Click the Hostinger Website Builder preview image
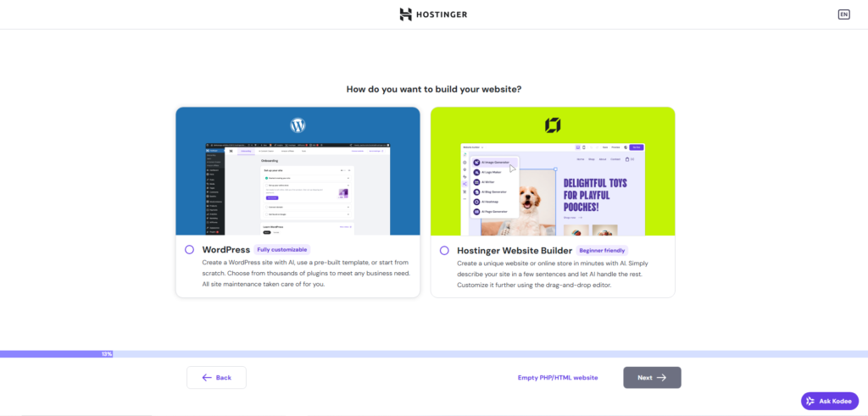 pos(553,189)
